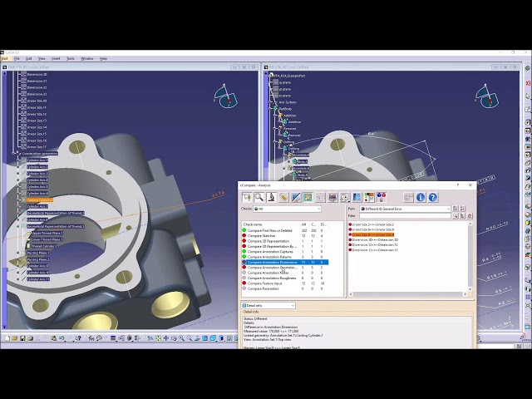Open the Insert menu

coord(56,58)
